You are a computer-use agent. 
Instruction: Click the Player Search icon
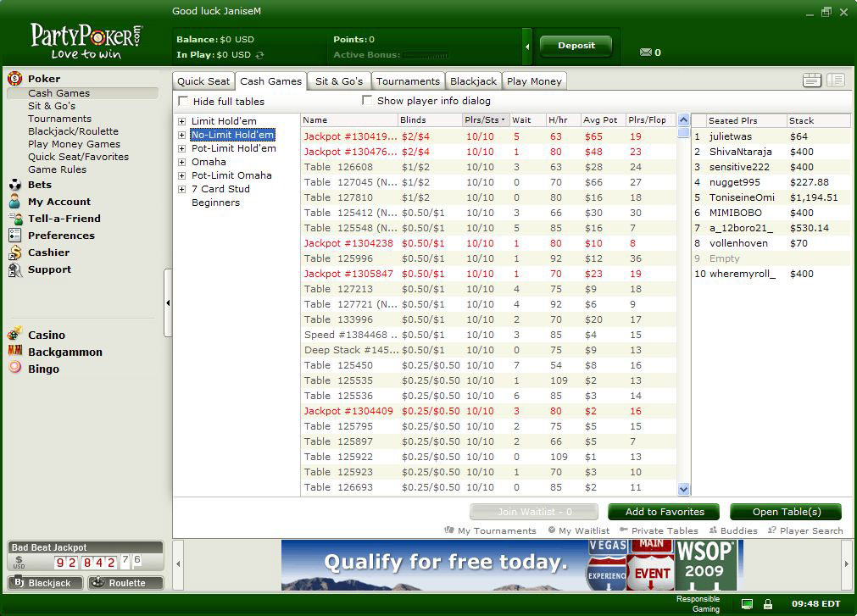coord(771,530)
